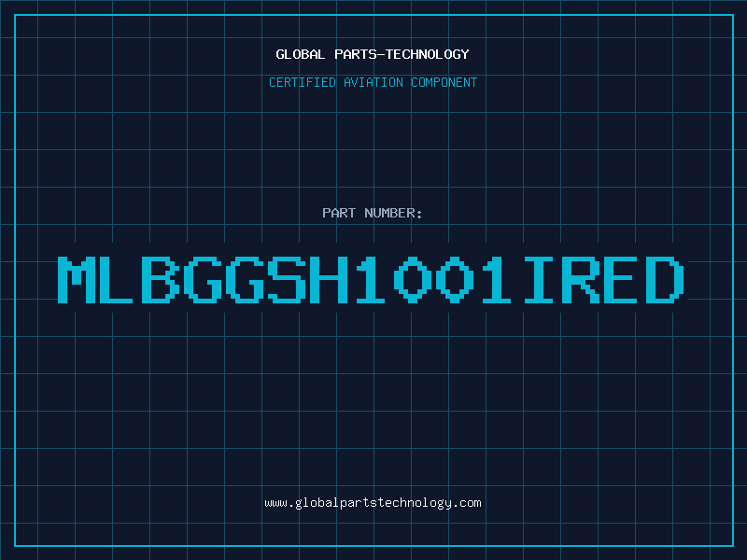Open the www.globalpartstechnology.com link

(x=373, y=503)
